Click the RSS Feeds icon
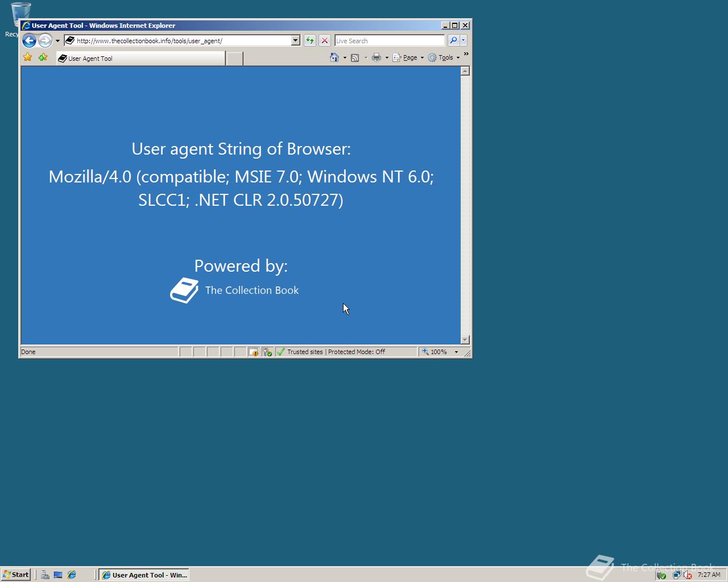 point(355,57)
